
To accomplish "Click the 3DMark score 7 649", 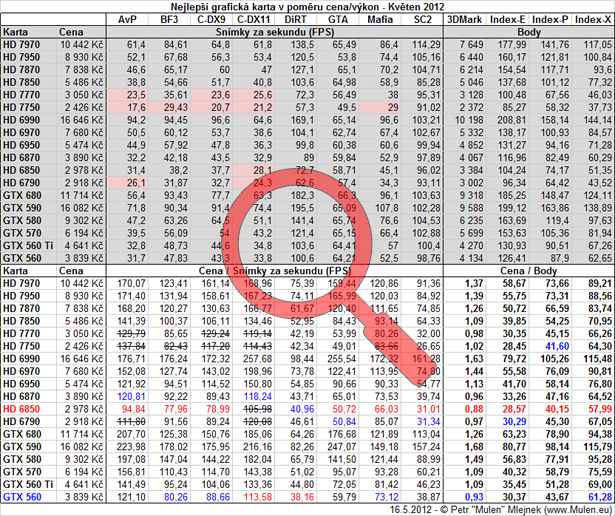I will coord(471,45).
